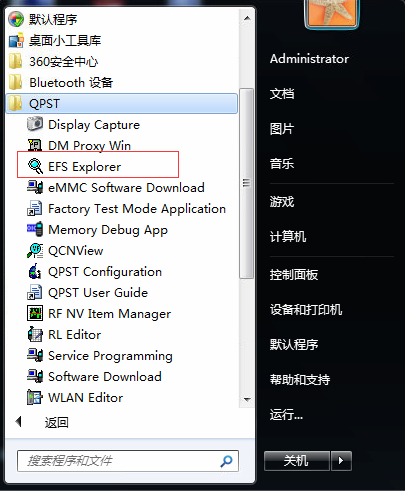Click the QCNView icon
This screenshot has width=405, height=491.
(35, 250)
